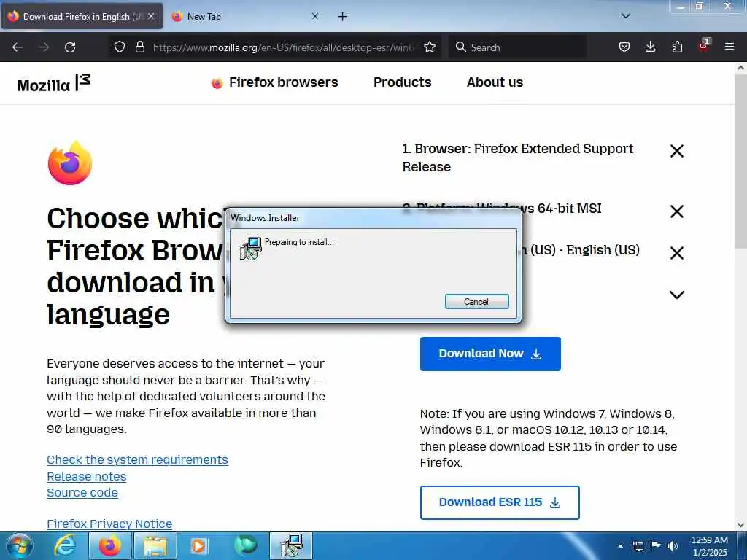The width and height of the screenshot is (747, 560).
Task: Click the Download Now button
Action: pos(490,354)
